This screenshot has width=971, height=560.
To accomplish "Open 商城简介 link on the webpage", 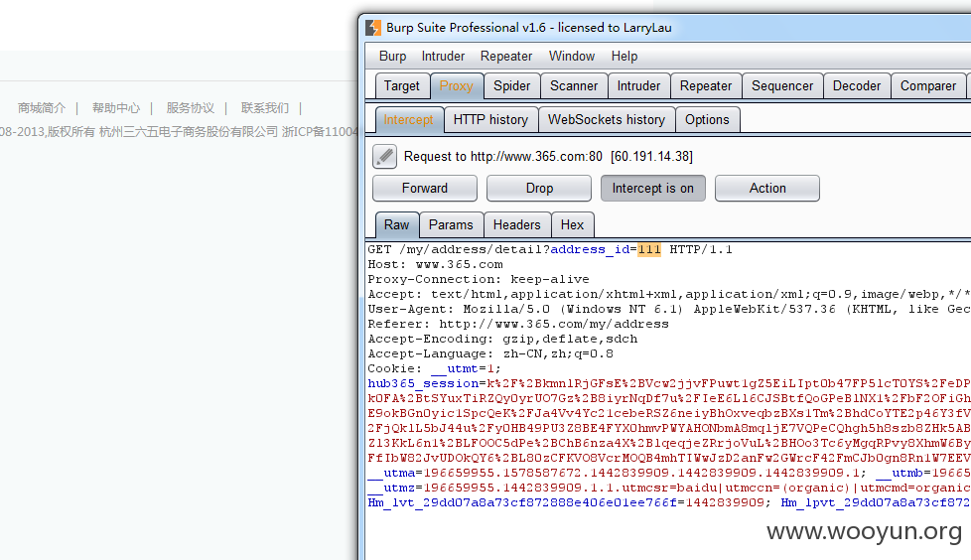I will point(42,108).
